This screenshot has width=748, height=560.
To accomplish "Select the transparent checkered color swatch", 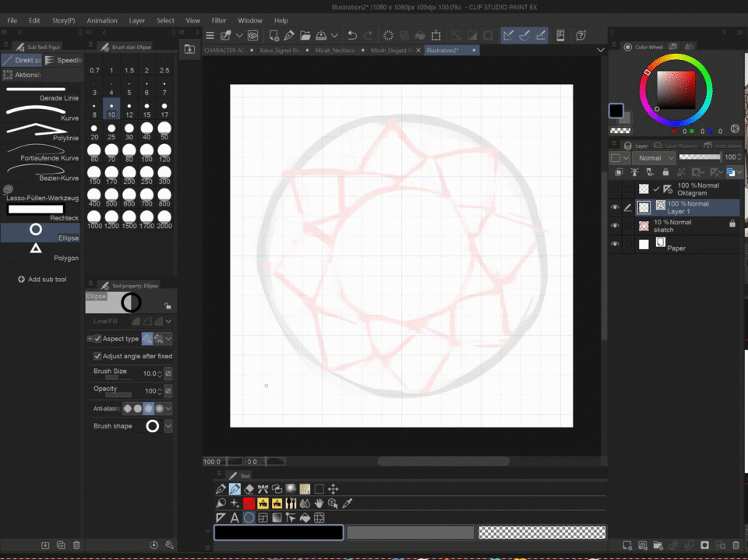I will [542, 533].
